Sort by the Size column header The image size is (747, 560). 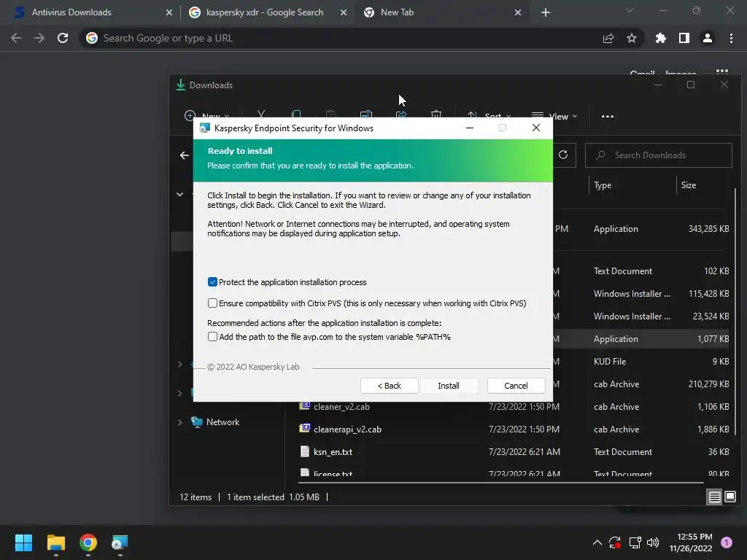coord(689,185)
